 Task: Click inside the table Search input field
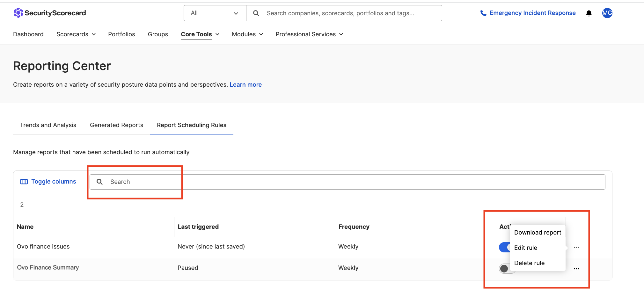[x=143, y=182]
